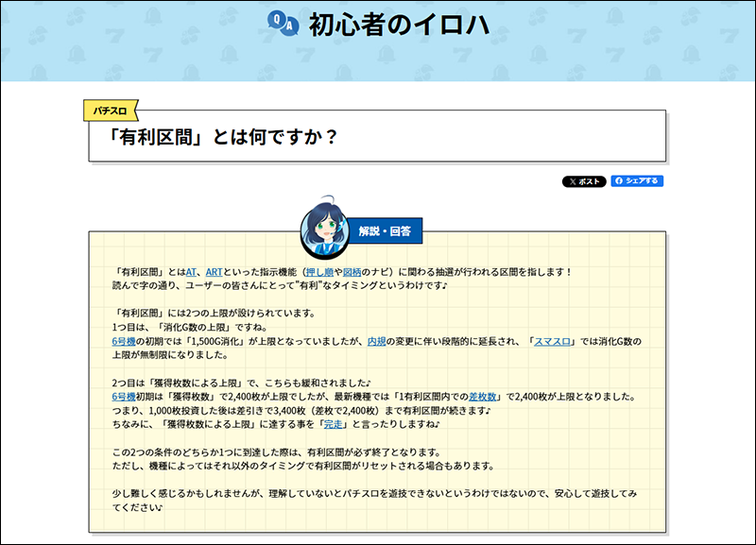Follow the 図柄 link
756x545 pixels.
[x=352, y=272]
